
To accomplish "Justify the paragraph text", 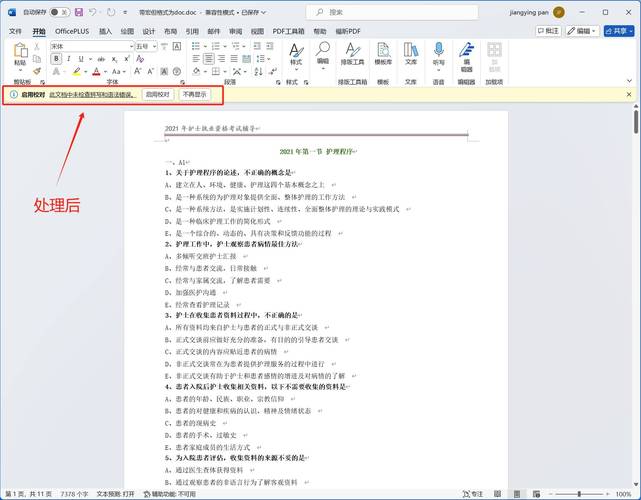I will coord(234,59).
